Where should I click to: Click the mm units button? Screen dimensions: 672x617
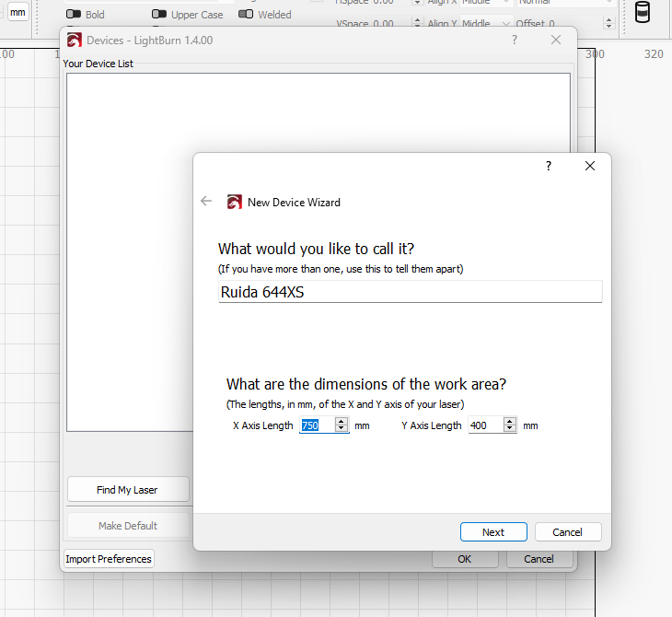17,12
